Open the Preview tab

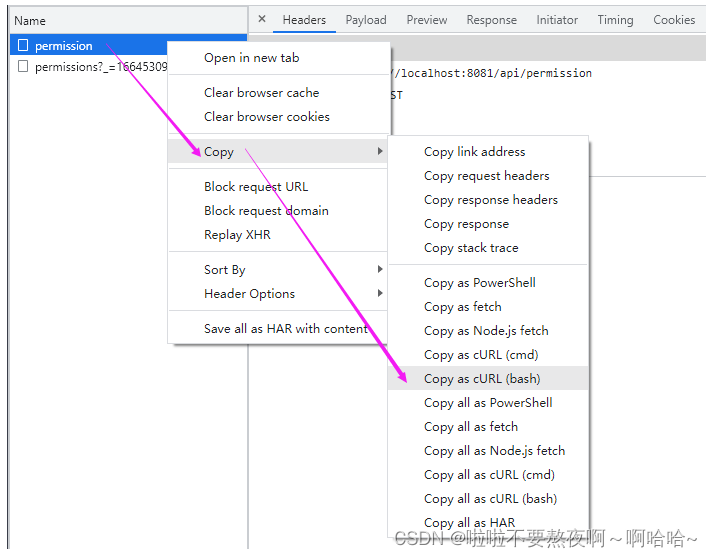[427, 20]
